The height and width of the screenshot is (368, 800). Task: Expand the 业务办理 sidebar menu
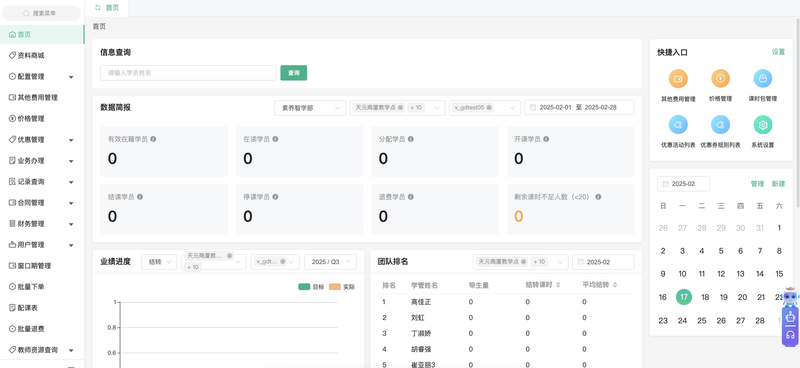coord(42,161)
